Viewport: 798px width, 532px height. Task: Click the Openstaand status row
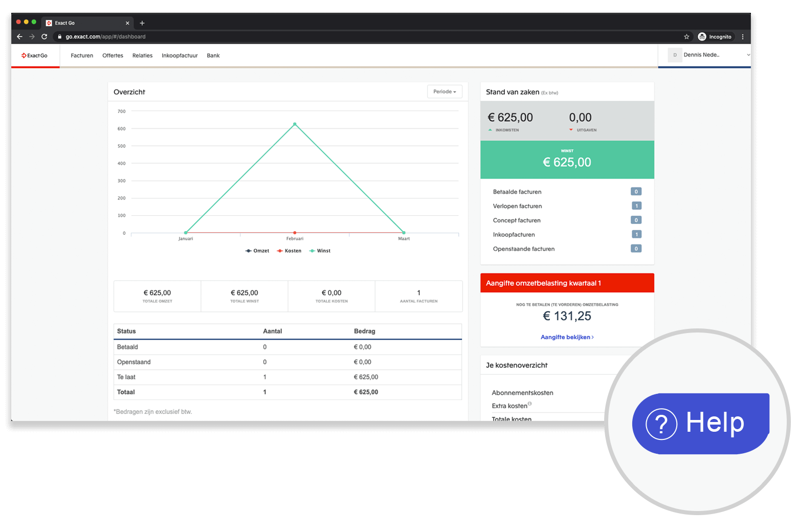click(287, 362)
